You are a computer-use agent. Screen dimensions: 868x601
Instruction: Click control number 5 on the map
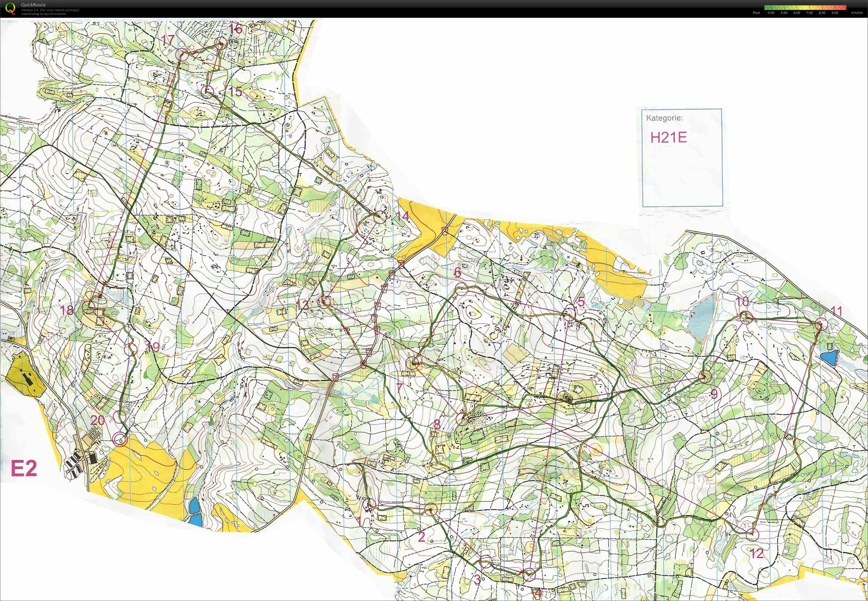coord(581,302)
